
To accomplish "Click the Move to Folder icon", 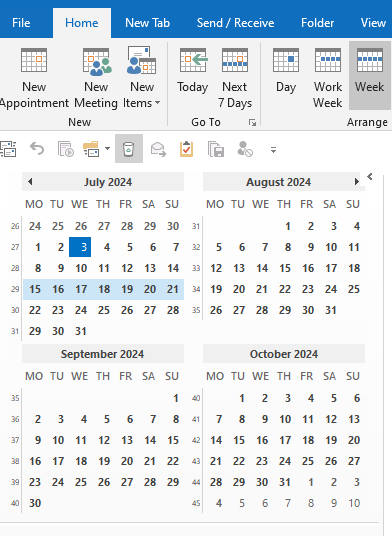I will point(91,149).
